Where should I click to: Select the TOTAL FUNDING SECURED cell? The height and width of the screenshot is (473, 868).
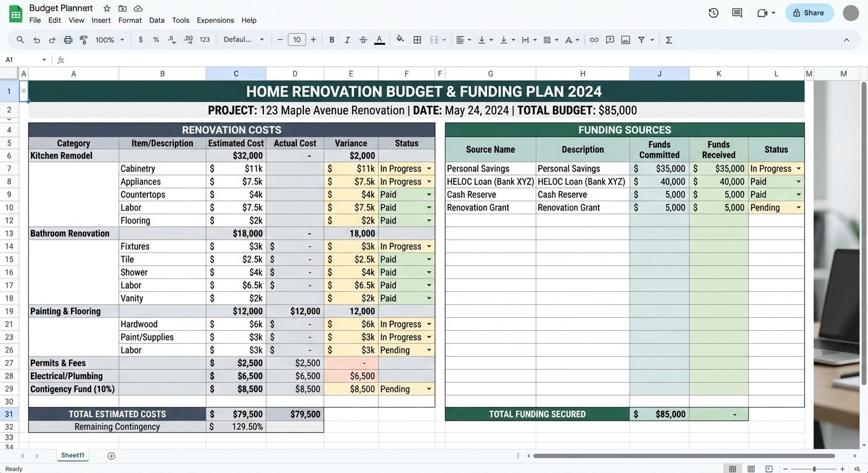[x=538, y=414]
